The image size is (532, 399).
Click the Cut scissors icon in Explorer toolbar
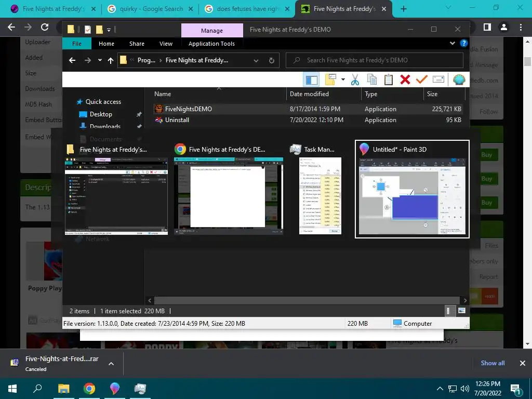(355, 79)
